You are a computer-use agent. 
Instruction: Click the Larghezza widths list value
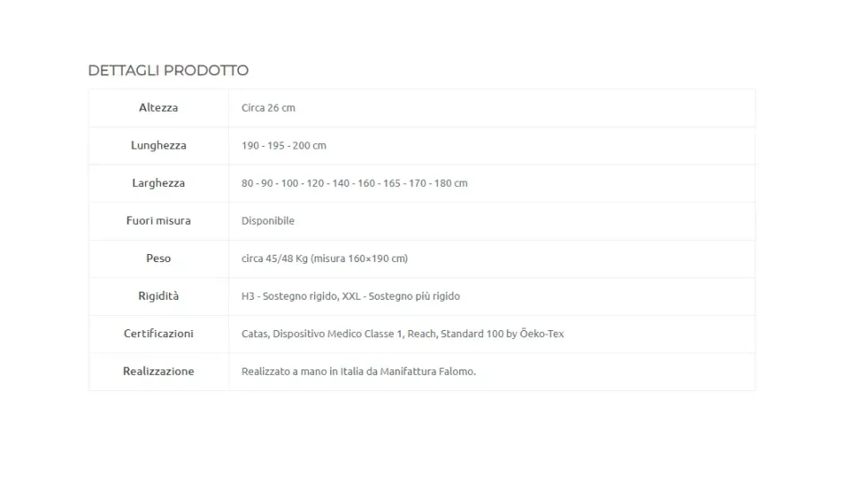354,183
